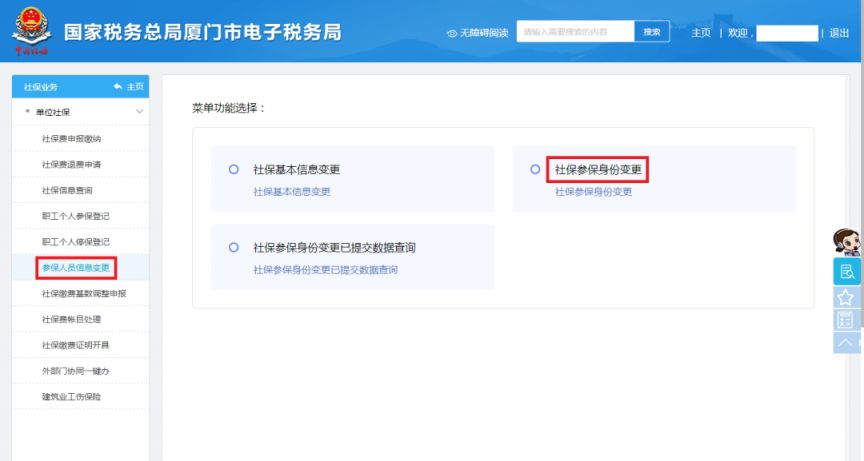This screenshot has height=461, width=864.
Task: Select the 社保基本信息变更 radio button
Action: point(234,169)
